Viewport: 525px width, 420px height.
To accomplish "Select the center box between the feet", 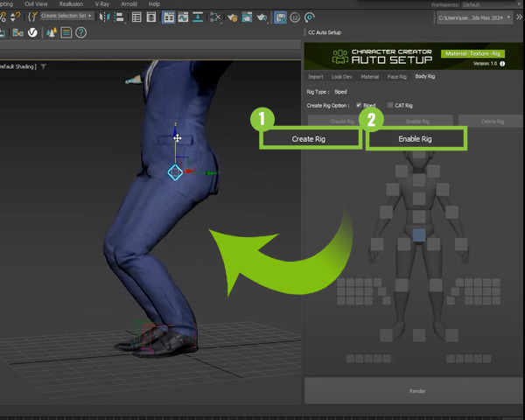I will (419, 335).
